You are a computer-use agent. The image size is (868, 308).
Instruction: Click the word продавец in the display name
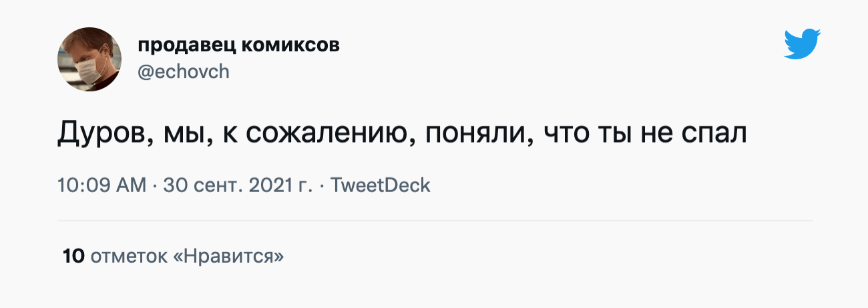pos(184,46)
